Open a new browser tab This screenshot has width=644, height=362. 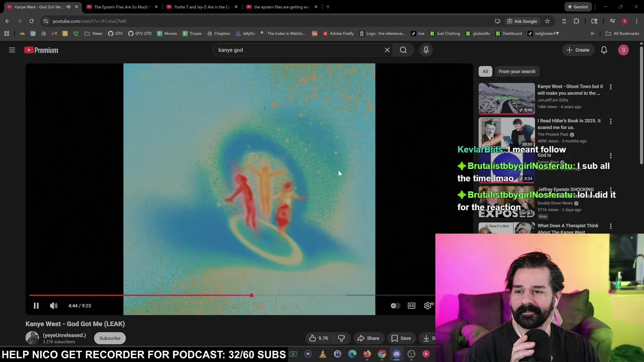coord(328,7)
